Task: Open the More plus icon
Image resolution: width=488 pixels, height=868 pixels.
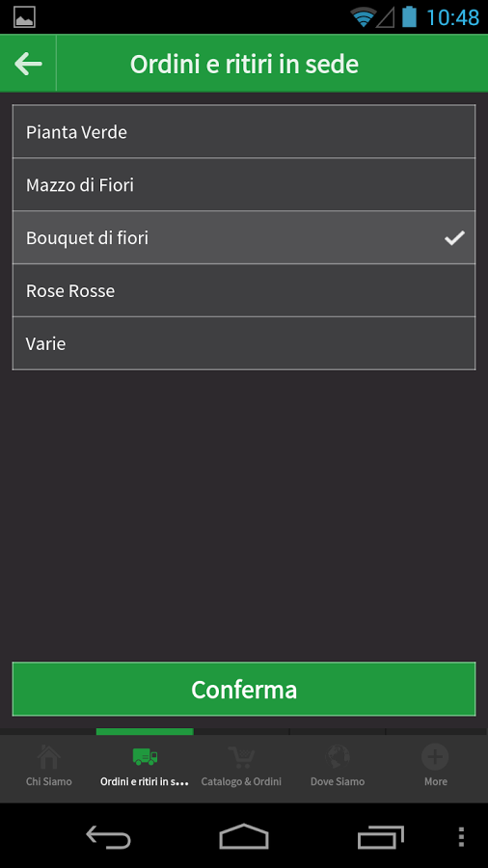Action: (435, 757)
